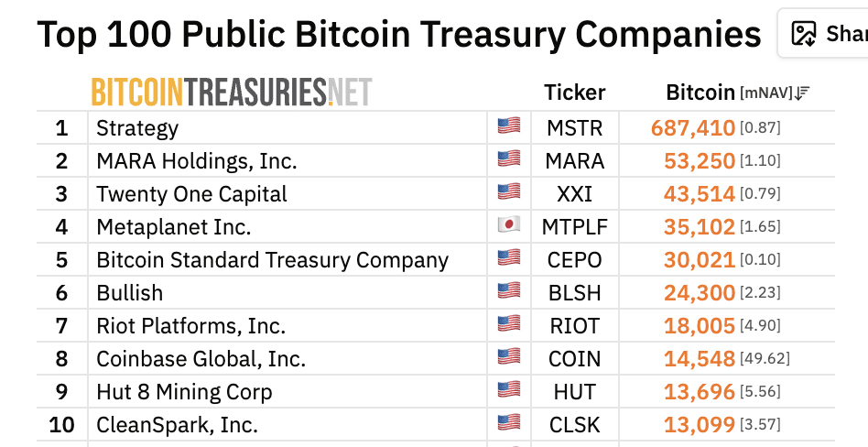Open Bitcoin Standard Treasury Company row
Viewport: 868px width, 447px height.
pos(272,260)
